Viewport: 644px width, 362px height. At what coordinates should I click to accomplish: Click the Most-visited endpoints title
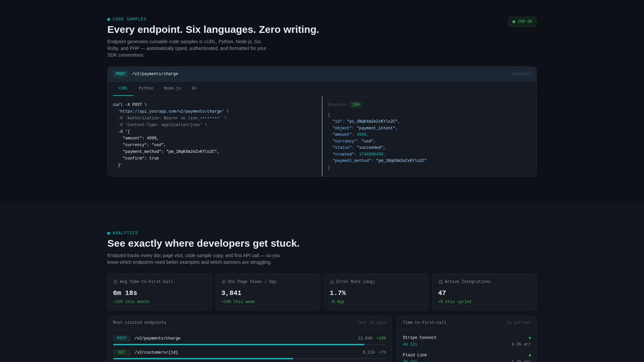[140, 323]
